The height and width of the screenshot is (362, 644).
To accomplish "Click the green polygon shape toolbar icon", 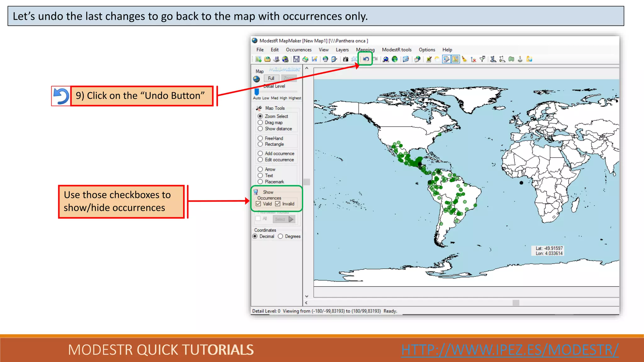I will 511,59.
